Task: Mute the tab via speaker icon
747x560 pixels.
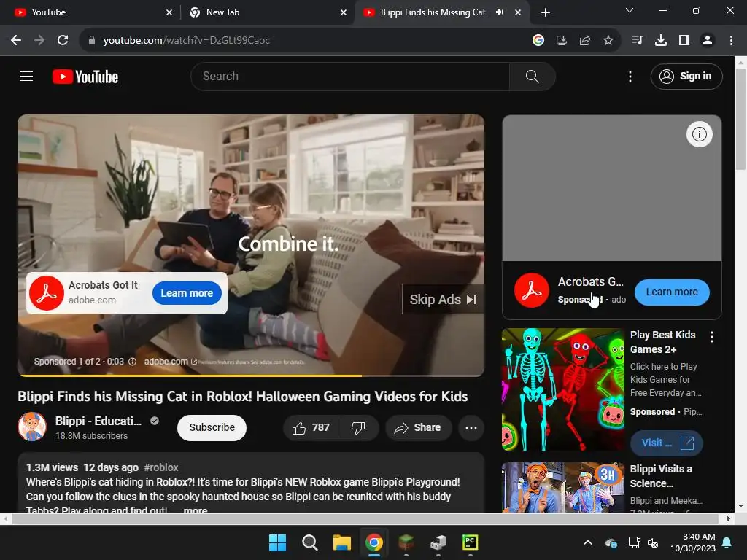Action: click(499, 12)
